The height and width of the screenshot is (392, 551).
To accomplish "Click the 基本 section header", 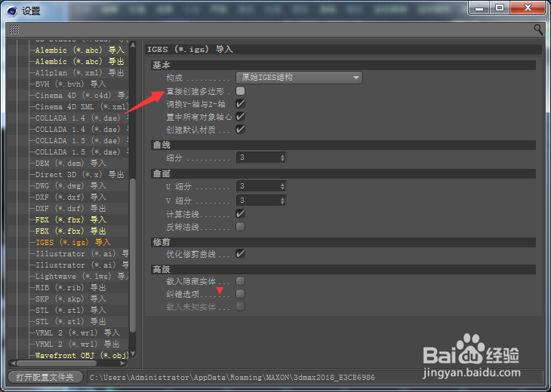I will click(343, 65).
